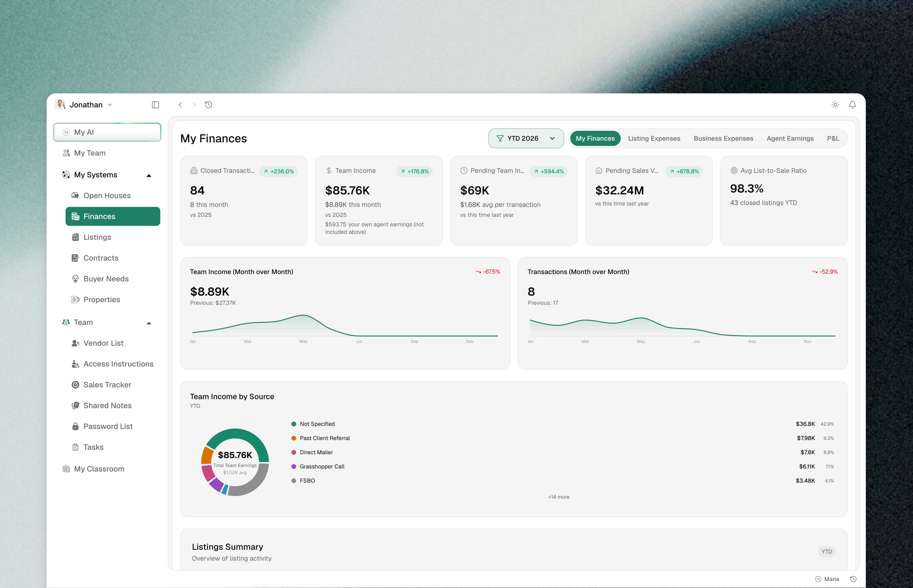Open Tasks in sidebar
Image resolution: width=913 pixels, height=588 pixels.
(x=113, y=447)
